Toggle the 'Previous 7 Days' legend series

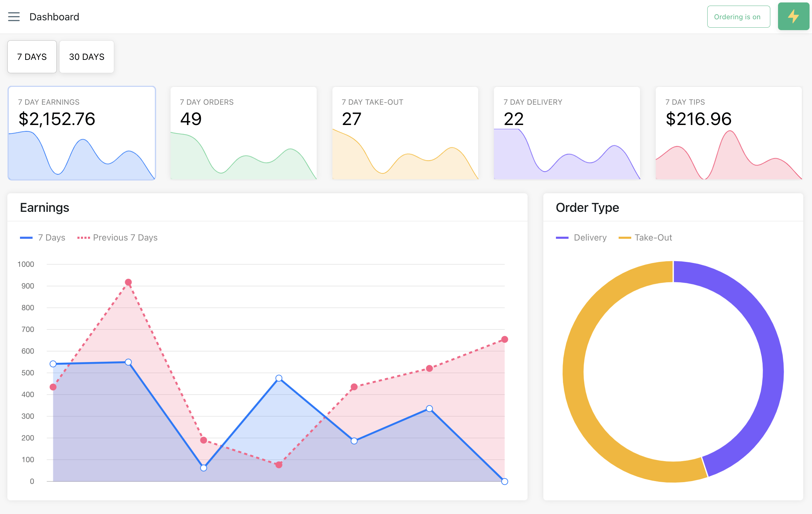coord(117,237)
